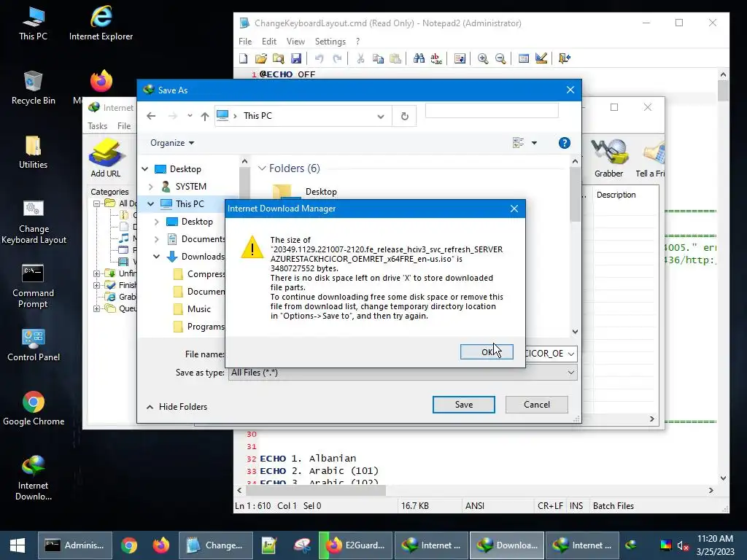Open Notepad2 File menu
The image size is (747, 560).
(245, 42)
